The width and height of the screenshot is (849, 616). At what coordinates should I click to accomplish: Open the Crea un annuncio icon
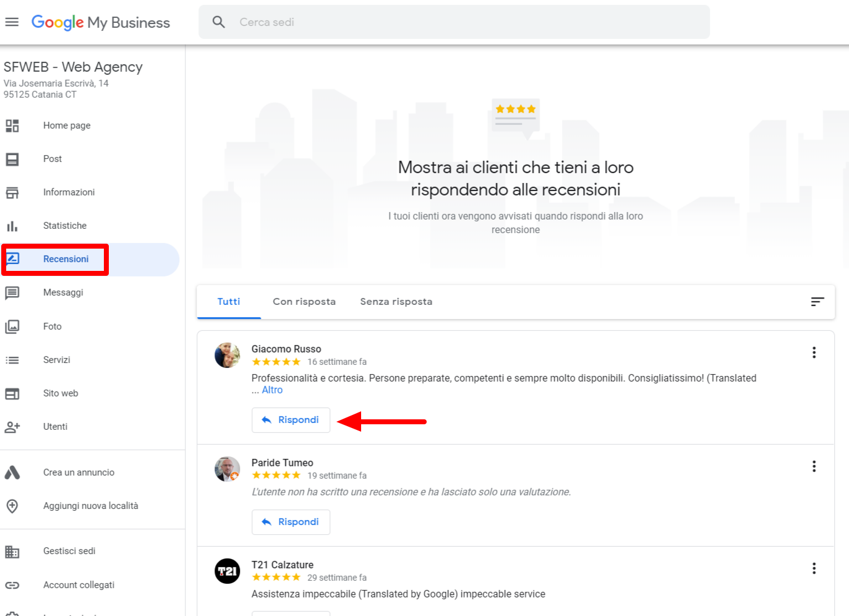point(12,472)
